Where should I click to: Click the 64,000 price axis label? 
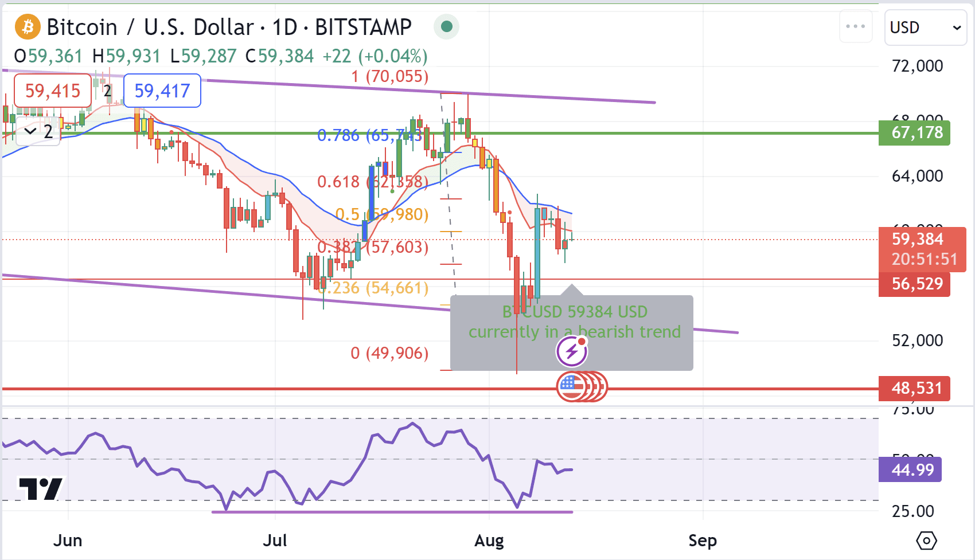pyautogui.click(x=917, y=176)
